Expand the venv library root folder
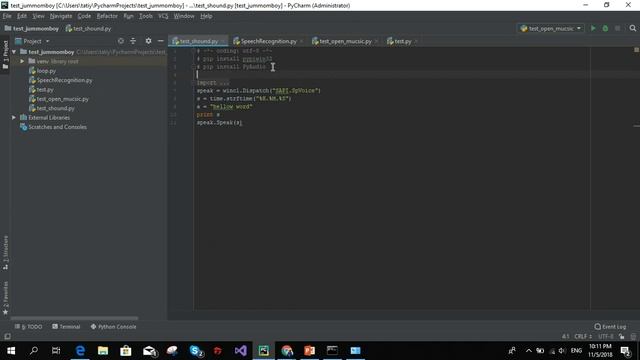Image resolution: width=640 pixels, height=360 pixels. pos(22,61)
